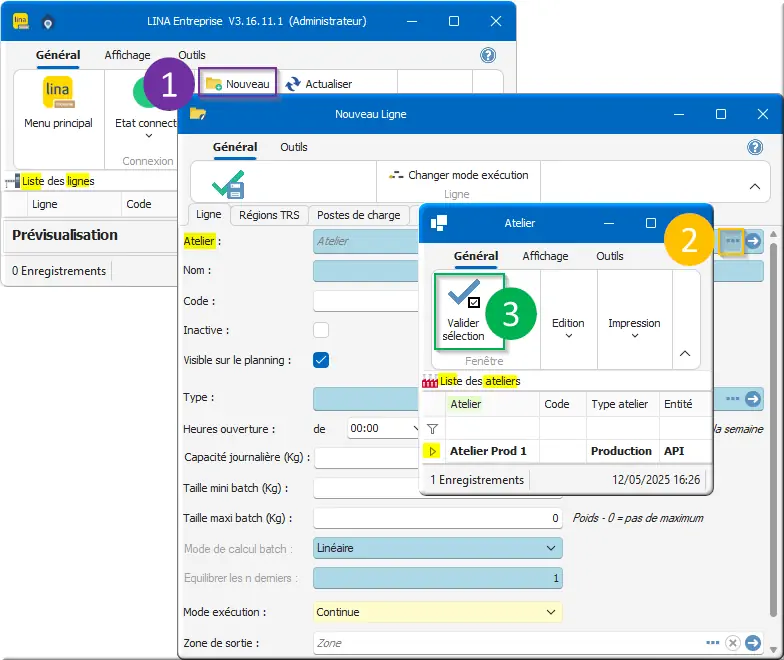784x660 pixels.
Task: Select the Atelier Prod 1 row
Action: point(488,451)
